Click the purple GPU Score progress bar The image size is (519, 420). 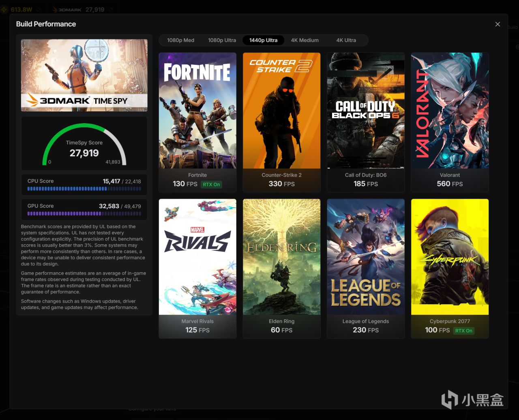click(84, 213)
